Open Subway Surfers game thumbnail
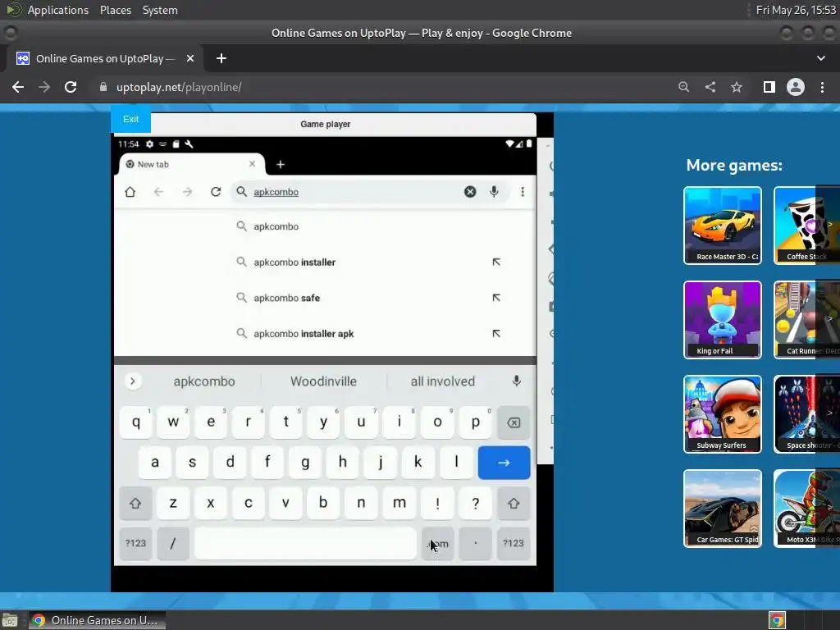Viewport: 840px width, 630px height. (x=722, y=414)
